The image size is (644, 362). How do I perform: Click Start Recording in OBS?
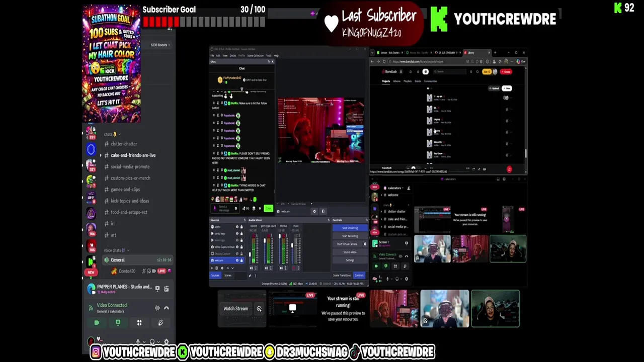[350, 236]
